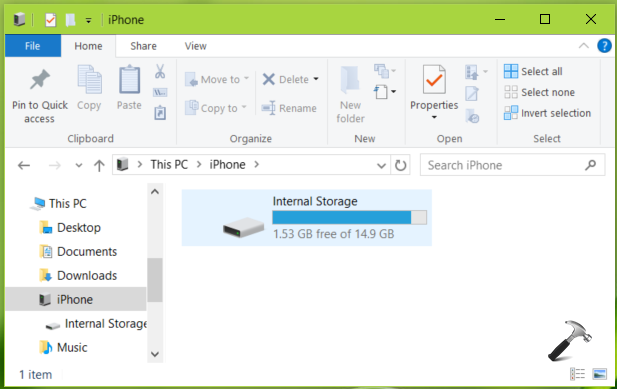Create a New folder

coord(350,94)
